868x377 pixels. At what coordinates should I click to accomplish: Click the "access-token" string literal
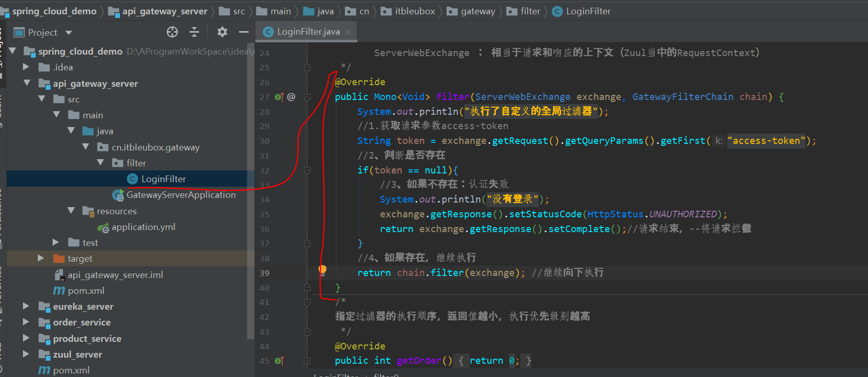pyautogui.click(x=766, y=141)
